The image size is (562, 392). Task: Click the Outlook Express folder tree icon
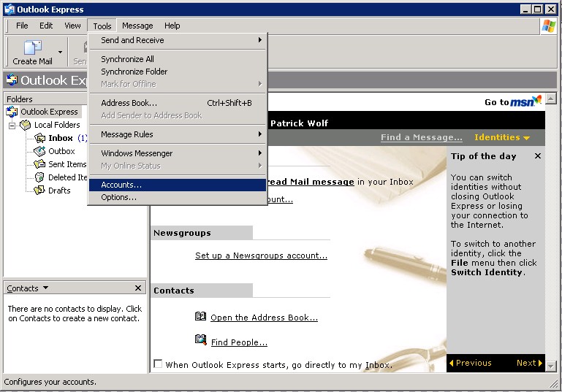(12, 112)
